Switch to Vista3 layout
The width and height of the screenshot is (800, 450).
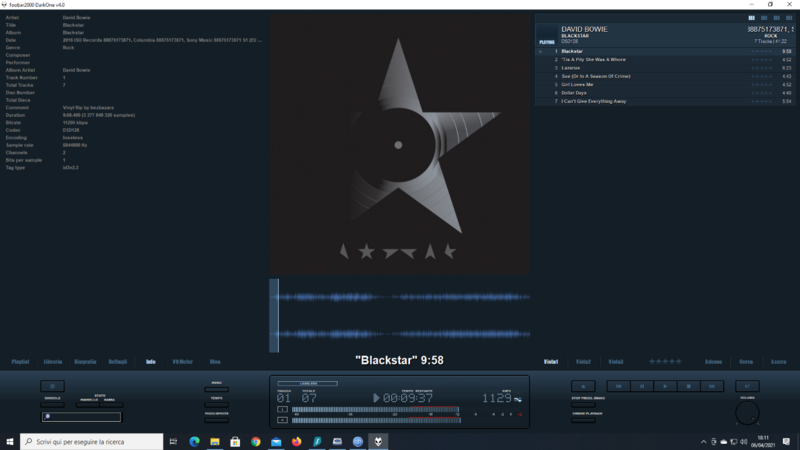pos(616,362)
